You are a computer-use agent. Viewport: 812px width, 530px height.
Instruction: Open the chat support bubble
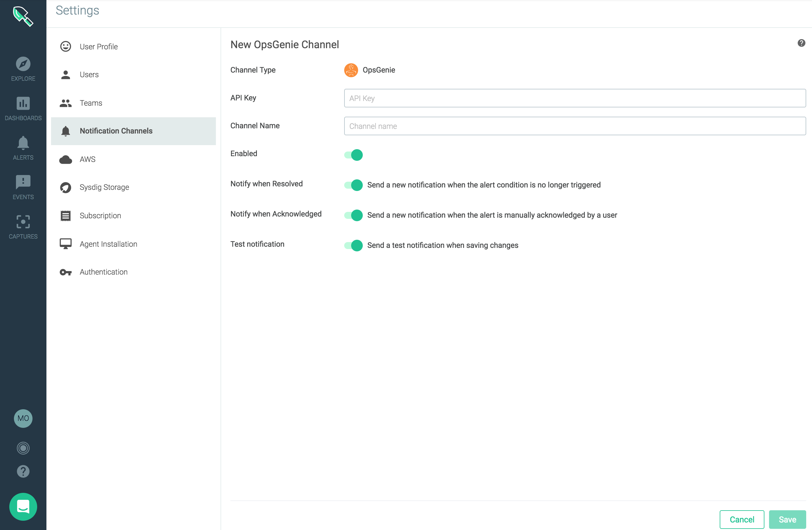pos(23,506)
